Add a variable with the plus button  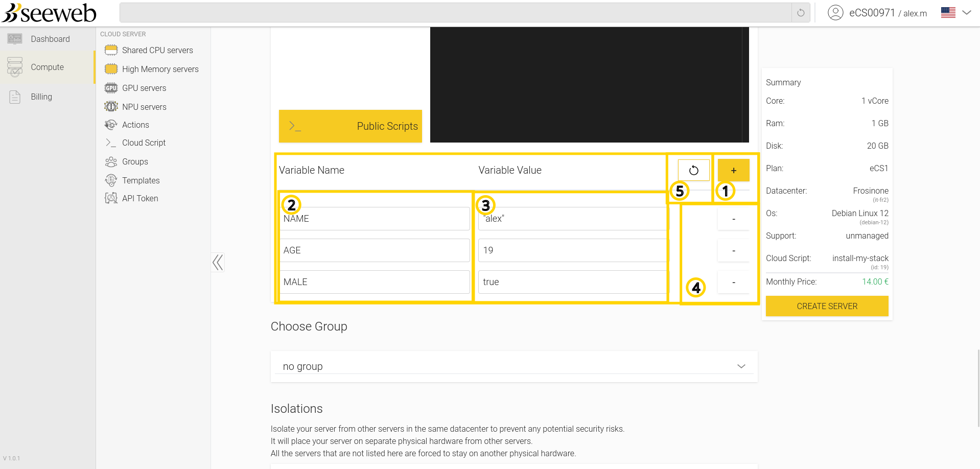[x=734, y=170]
